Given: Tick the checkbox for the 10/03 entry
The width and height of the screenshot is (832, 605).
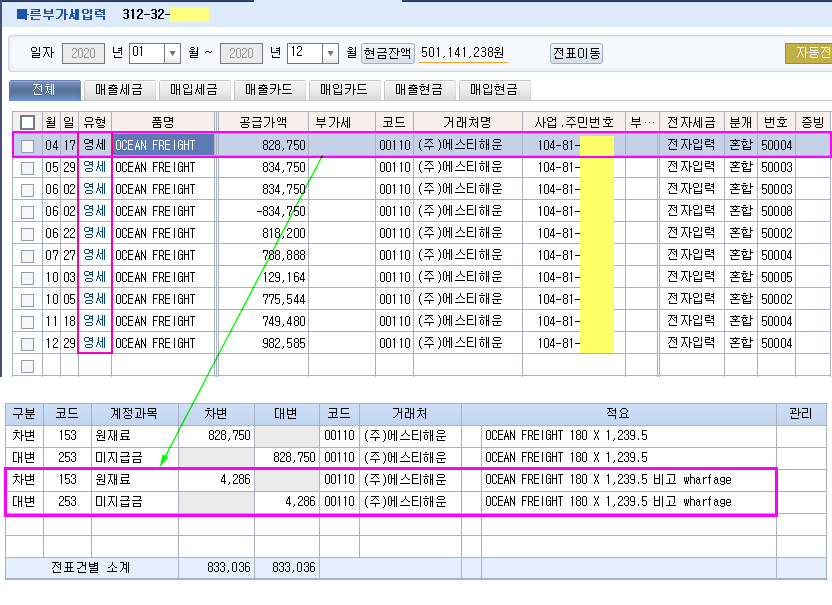Looking at the screenshot, I should (x=28, y=277).
